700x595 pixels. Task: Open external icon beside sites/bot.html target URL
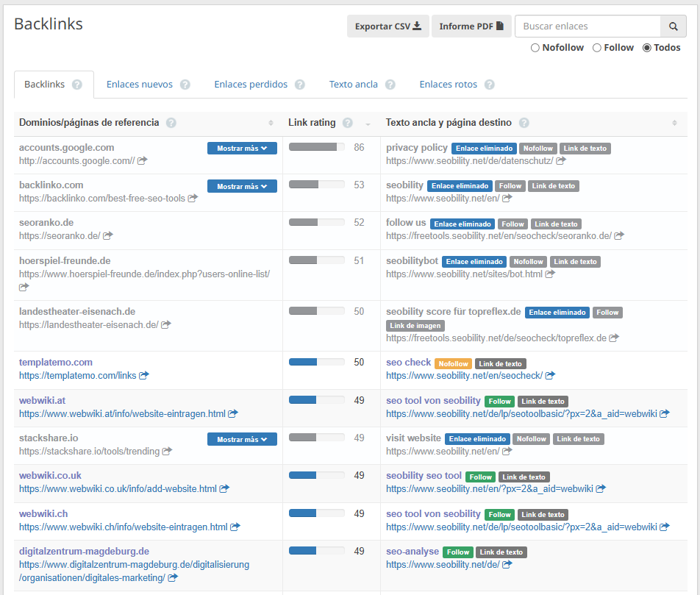tap(550, 274)
